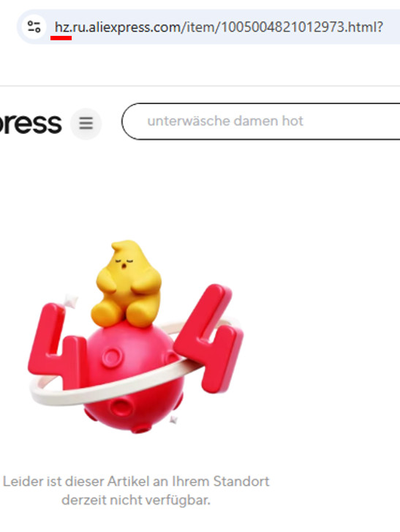This screenshot has height=532, width=400.
Task: Click the URL text in the address bar
Action: point(219,27)
